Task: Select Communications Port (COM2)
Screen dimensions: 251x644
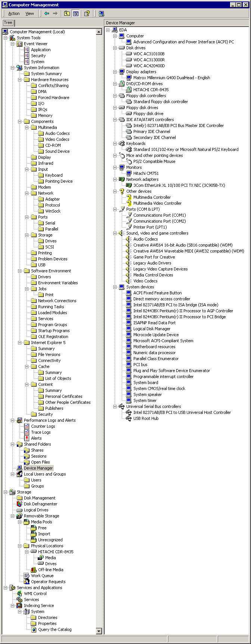Action: pyautogui.click(x=159, y=221)
